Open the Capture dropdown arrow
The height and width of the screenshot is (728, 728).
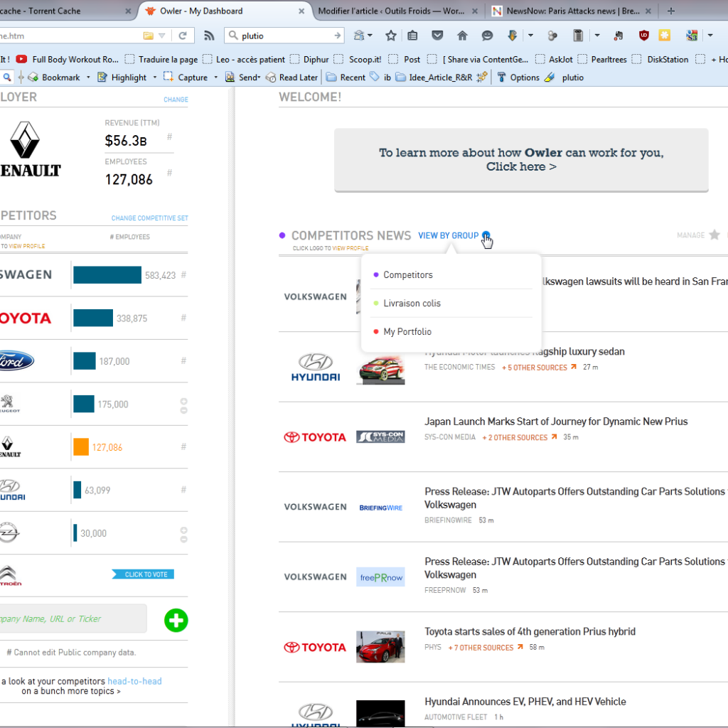click(x=216, y=77)
